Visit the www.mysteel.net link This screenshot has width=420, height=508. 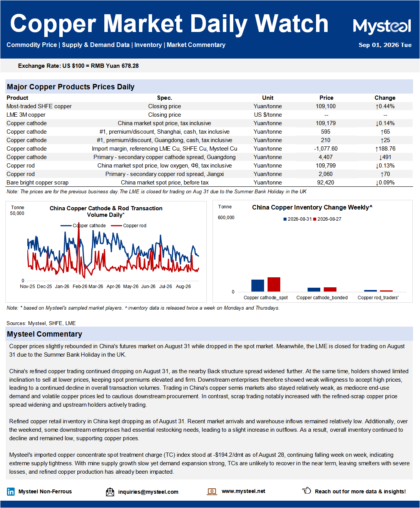point(243,491)
